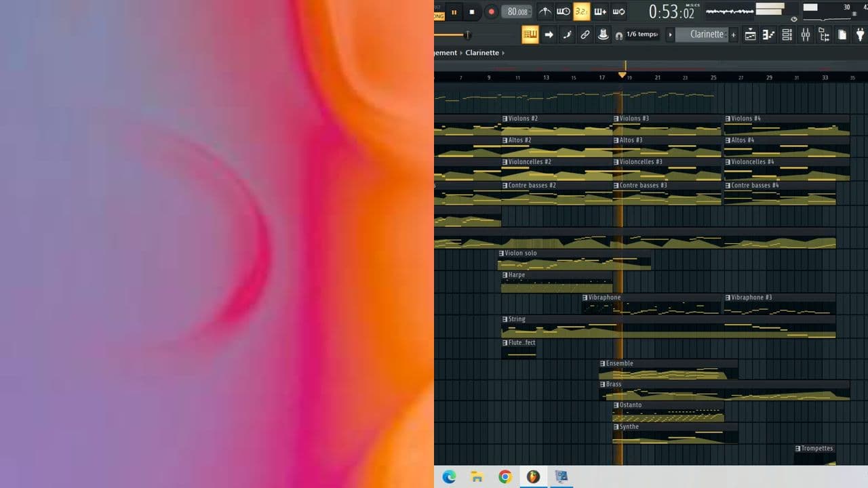Enable the 3.2.1 recording countdown toggle
The height and width of the screenshot is (488, 868).
click(581, 12)
